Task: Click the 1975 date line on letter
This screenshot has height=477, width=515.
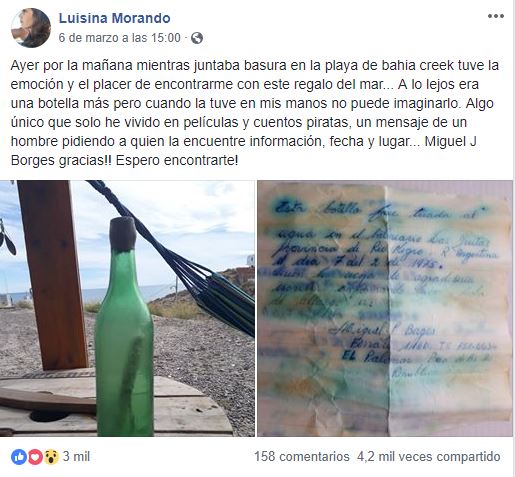Action: click(x=357, y=264)
